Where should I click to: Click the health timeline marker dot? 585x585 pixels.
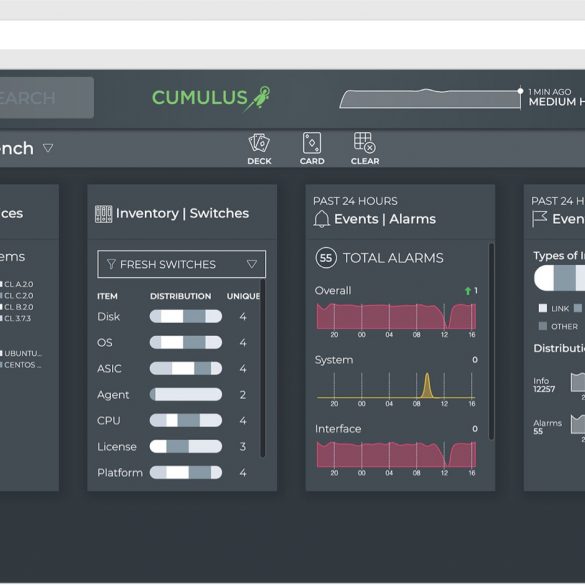[x=520, y=91]
